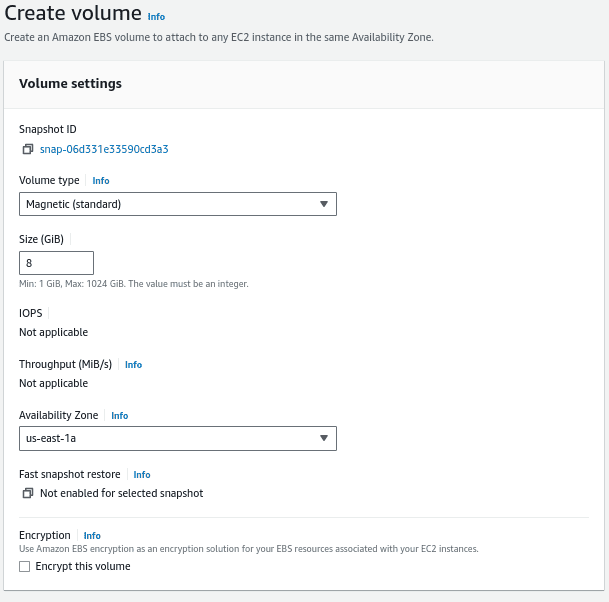Screen dimensions: 609x602
Task: Click the 'Encrypt this volume' label text
Action: pos(83,566)
